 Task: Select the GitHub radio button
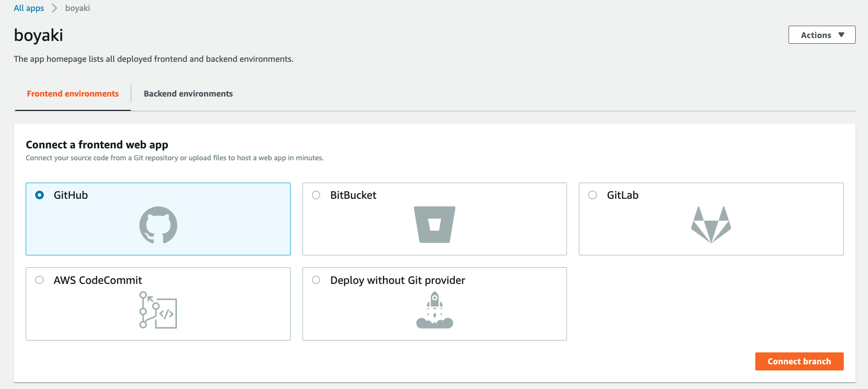[x=39, y=195]
